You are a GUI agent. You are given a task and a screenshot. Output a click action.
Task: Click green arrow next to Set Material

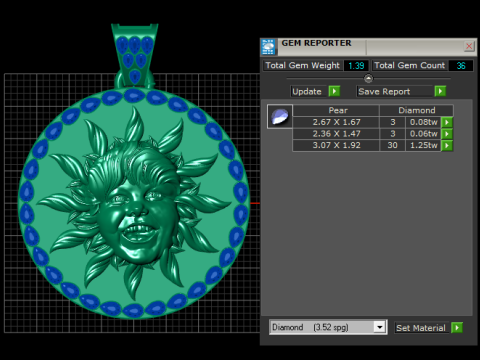[x=457, y=328]
